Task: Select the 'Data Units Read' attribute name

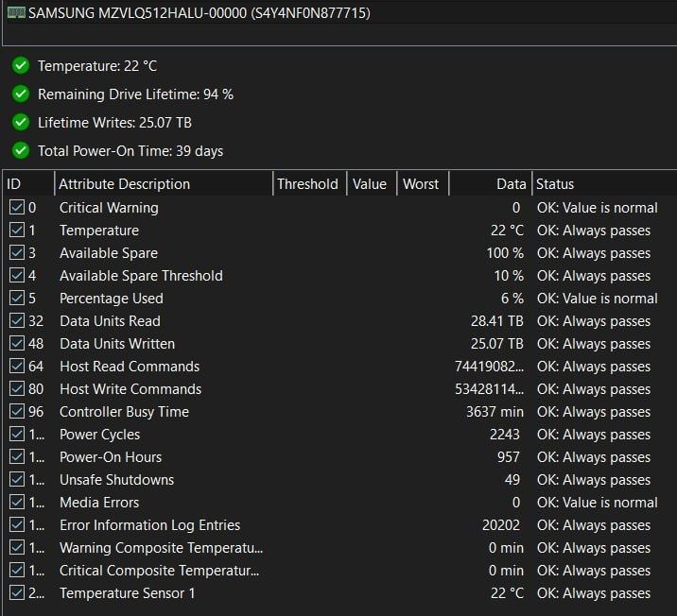Action: tap(110, 321)
